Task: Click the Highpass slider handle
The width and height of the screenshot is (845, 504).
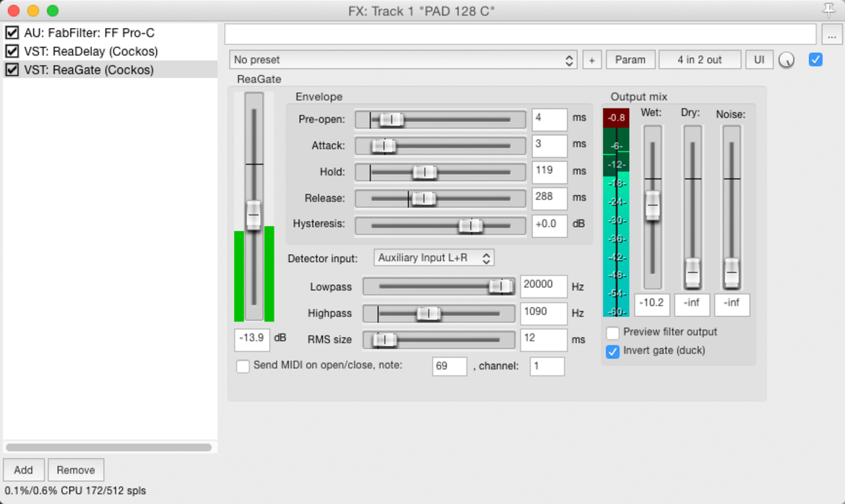Action: coord(428,313)
